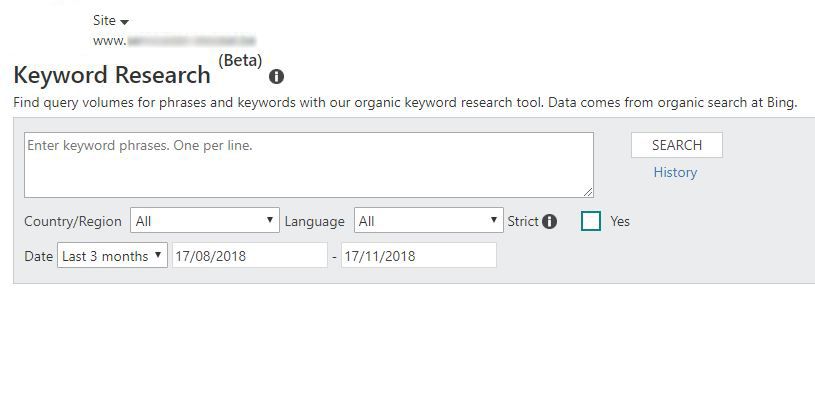Viewport: 815px width, 410px height.
Task: Click the textarea resize grip corner
Action: click(588, 192)
